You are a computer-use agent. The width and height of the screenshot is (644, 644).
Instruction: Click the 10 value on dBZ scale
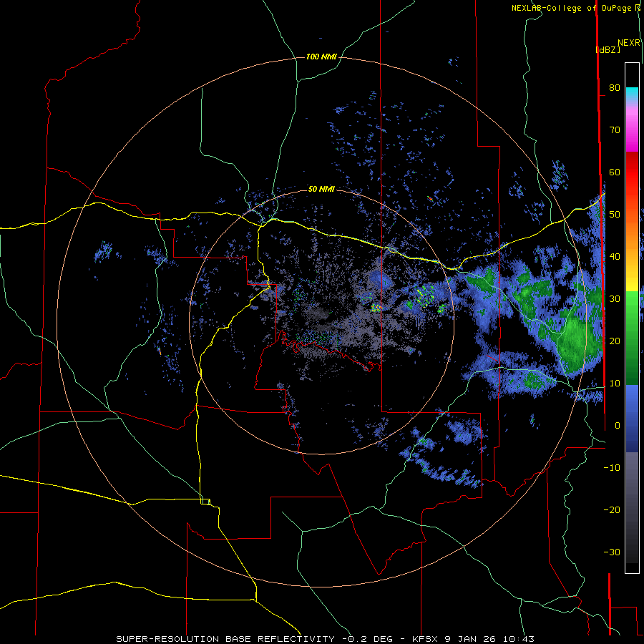click(615, 384)
